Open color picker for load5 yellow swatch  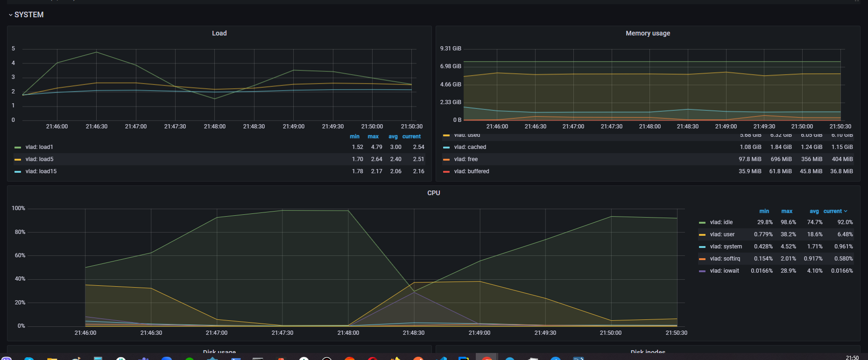[18, 160]
